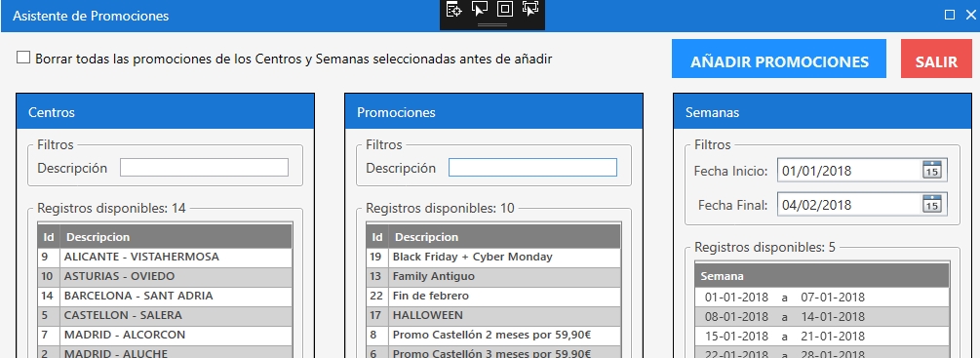Click the SALIR button
This screenshot has width=980, height=358.
[936, 59]
